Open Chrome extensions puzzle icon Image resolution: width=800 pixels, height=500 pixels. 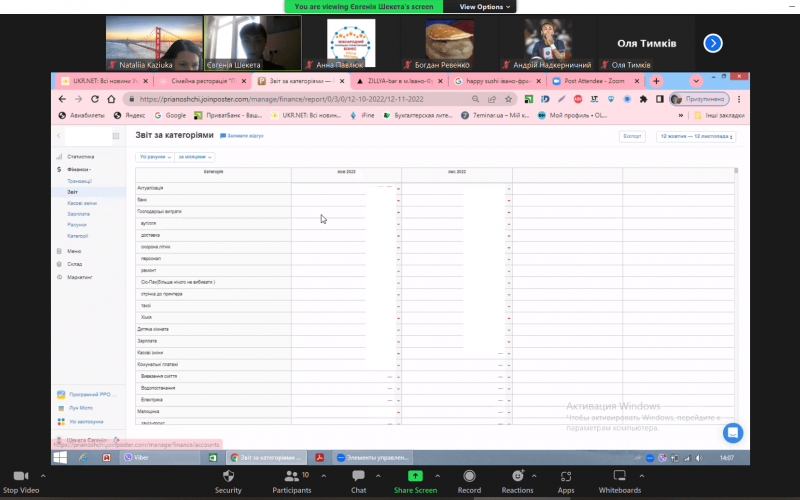[643, 99]
